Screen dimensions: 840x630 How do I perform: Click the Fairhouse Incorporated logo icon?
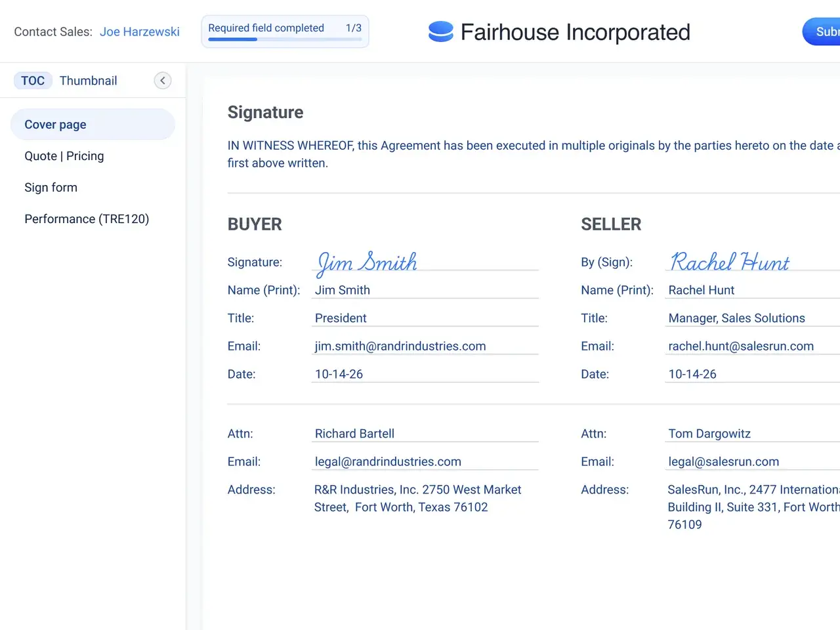point(440,31)
